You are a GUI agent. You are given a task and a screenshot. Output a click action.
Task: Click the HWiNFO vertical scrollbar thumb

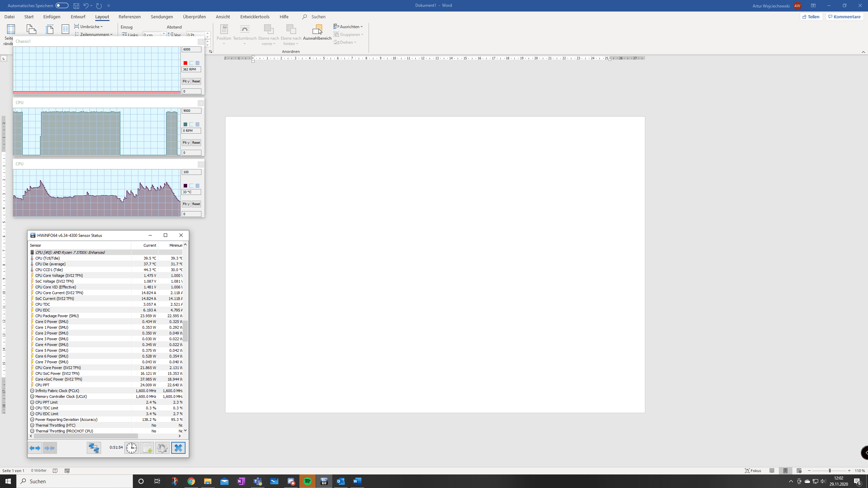185,331
